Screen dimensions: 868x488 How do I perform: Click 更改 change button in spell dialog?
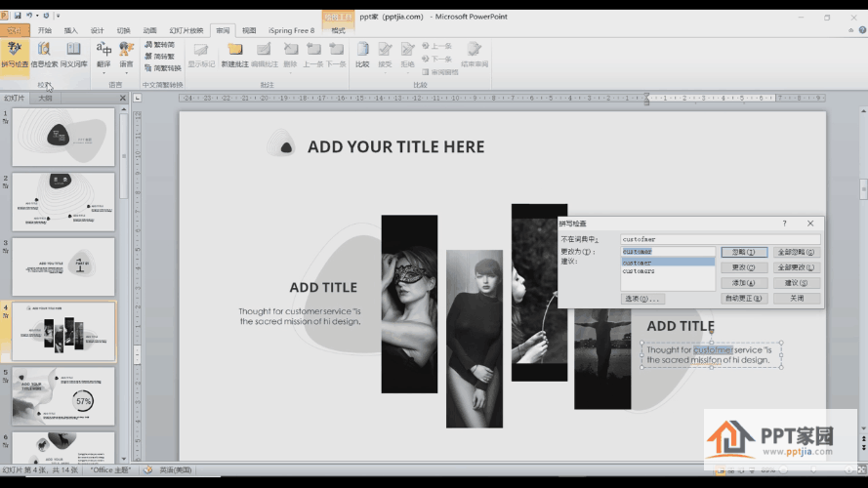pos(744,267)
